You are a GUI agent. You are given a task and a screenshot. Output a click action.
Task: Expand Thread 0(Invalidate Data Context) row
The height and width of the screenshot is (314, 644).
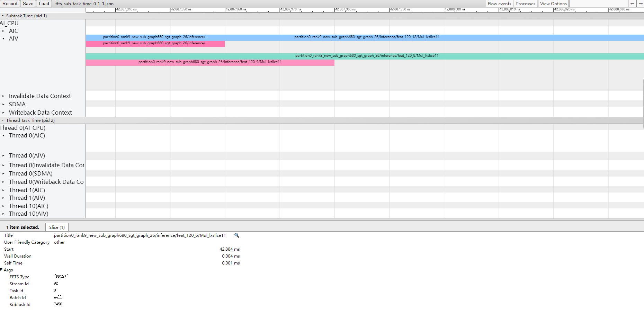point(3,165)
